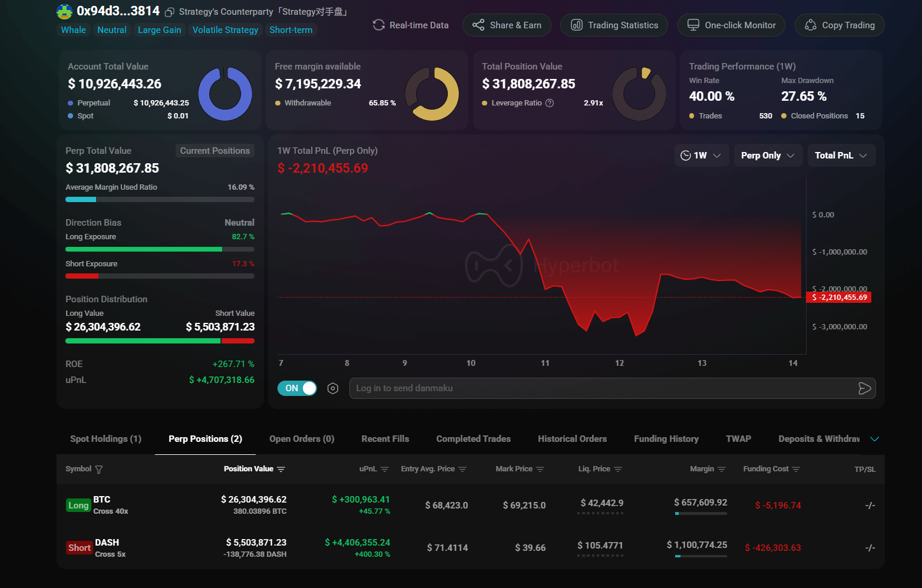Click the Leverage Ratio help icon

pos(550,103)
